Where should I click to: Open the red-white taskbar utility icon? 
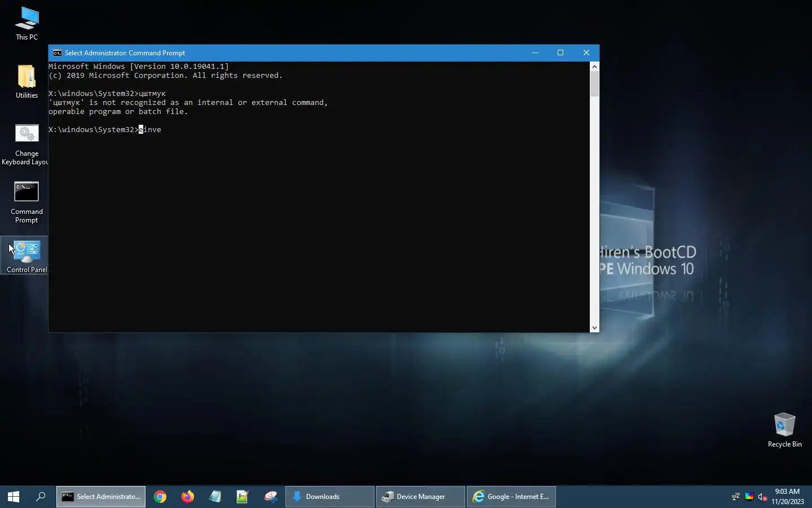pos(271,497)
